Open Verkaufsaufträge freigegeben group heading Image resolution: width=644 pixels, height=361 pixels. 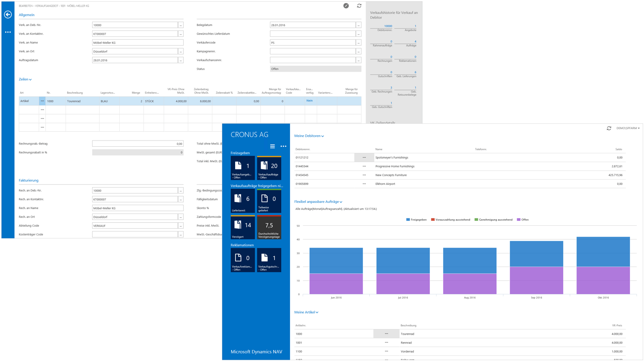click(257, 186)
